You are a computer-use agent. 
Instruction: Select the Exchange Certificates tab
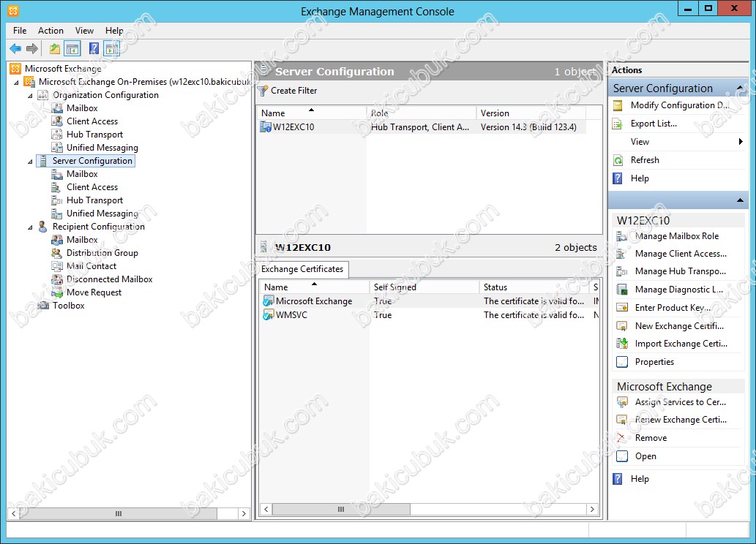(x=302, y=269)
